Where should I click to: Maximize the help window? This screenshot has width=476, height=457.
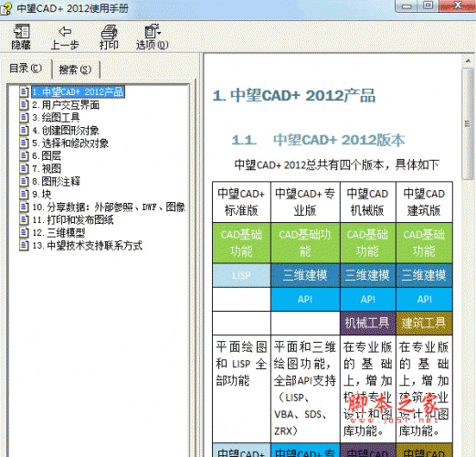428,5
